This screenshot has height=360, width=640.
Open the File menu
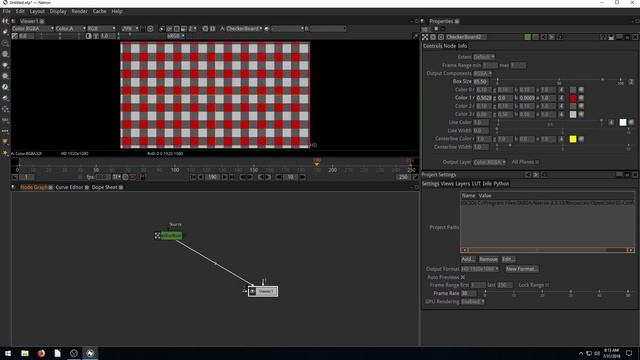(x=7, y=11)
